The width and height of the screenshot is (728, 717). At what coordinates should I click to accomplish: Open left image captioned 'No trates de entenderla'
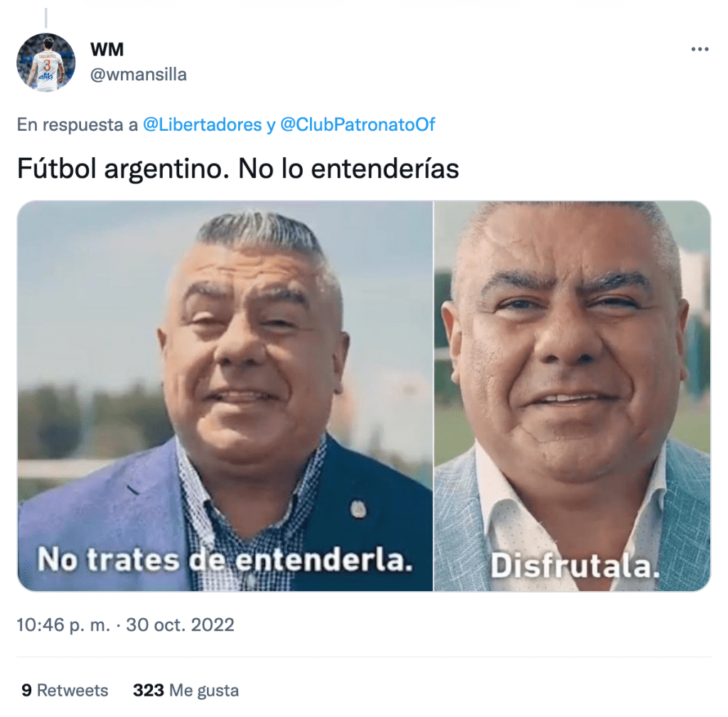click(x=225, y=396)
